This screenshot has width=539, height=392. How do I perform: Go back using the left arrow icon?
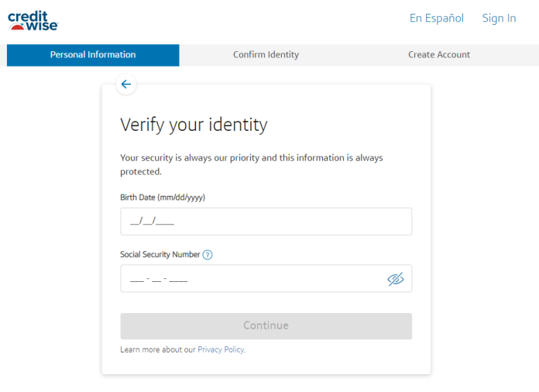coord(126,84)
